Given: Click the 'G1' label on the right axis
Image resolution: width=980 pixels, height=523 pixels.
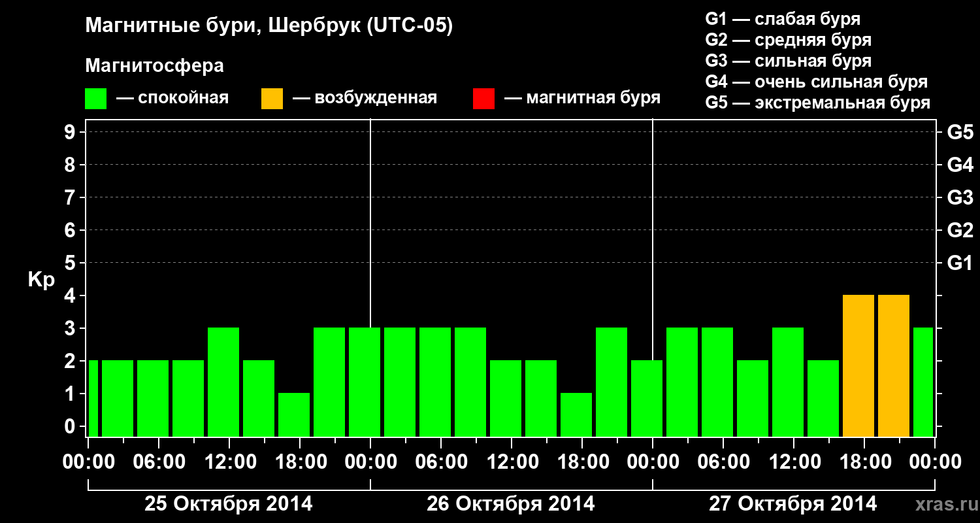Looking at the screenshot, I should (960, 263).
